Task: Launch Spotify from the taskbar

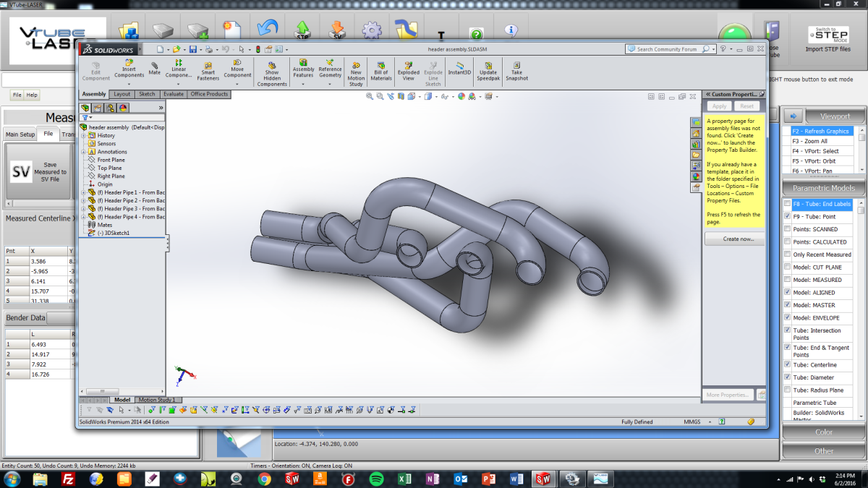Action: [x=376, y=479]
